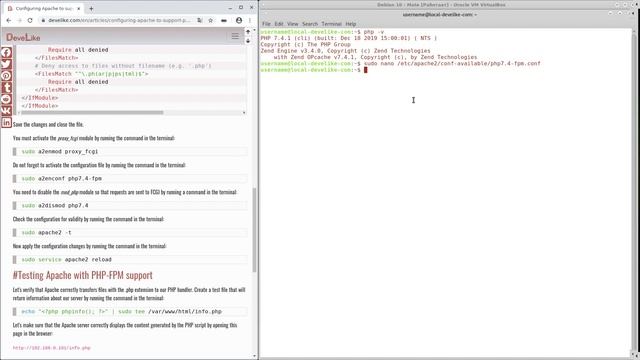Open a new browser tab

pyautogui.click(x=91, y=8)
